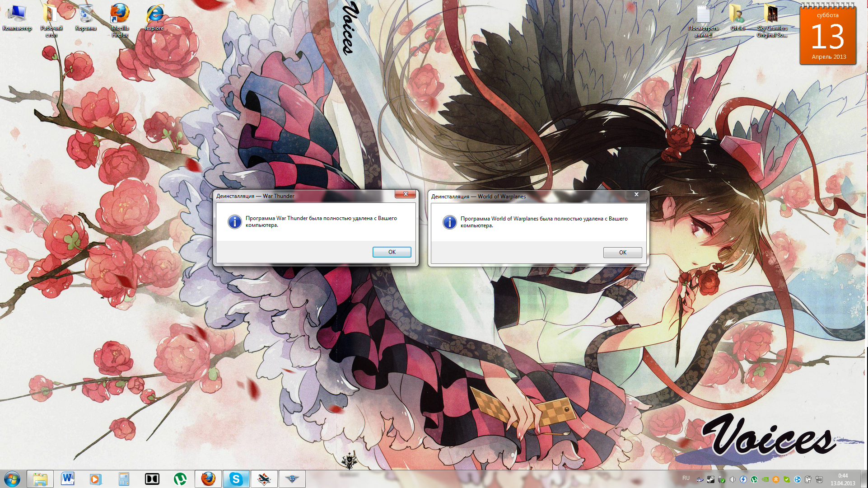Click the boat-shaped tray icon next to RU

700,479
